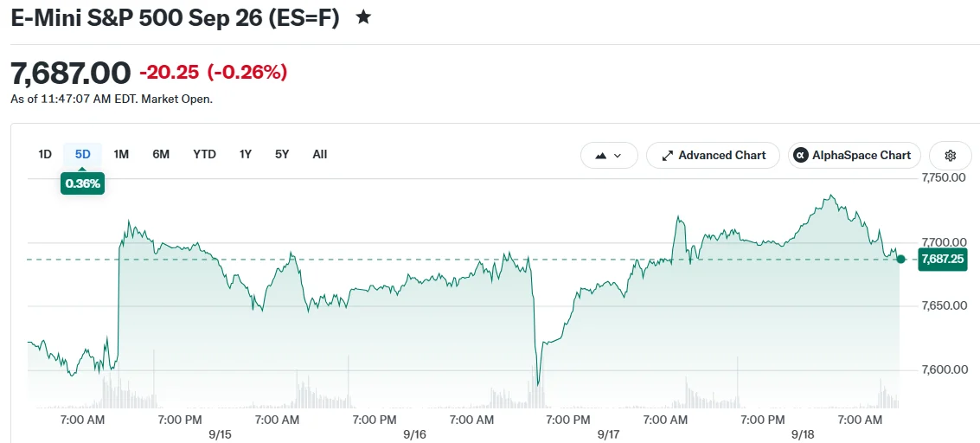Add ES=F to watchlist with star icon
This screenshot has height=443, width=980.
(x=363, y=17)
